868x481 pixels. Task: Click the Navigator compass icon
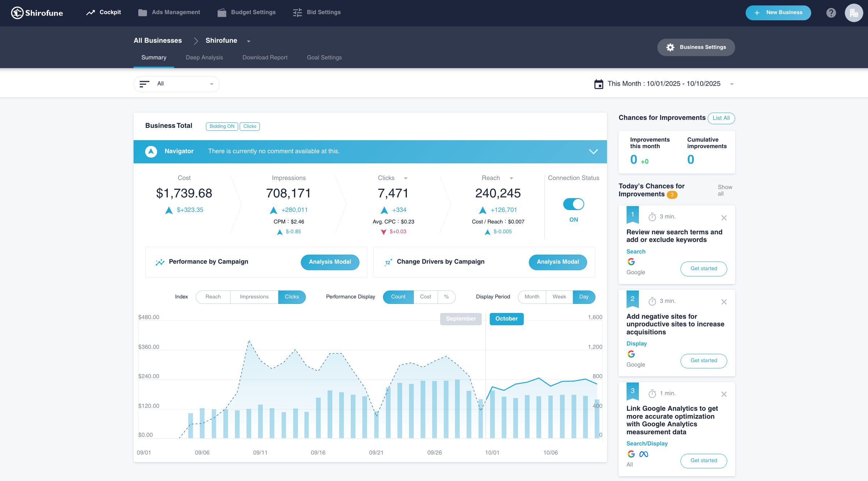[151, 151]
